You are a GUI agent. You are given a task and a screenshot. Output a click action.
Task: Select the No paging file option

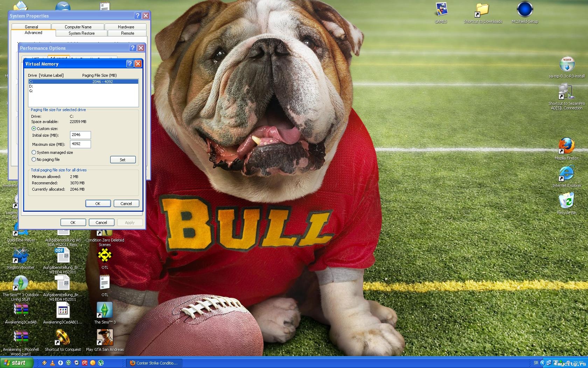click(x=34, y=159)
